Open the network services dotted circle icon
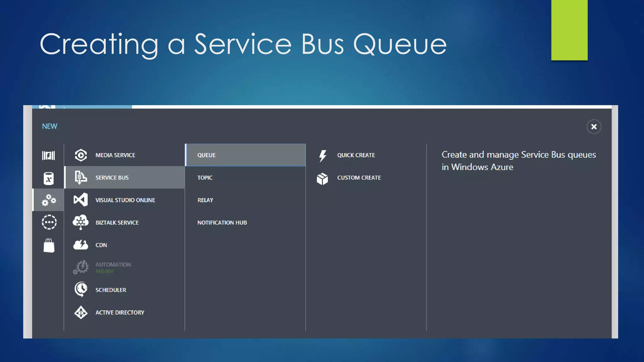The image size is (644, 362). click(49, 222)
